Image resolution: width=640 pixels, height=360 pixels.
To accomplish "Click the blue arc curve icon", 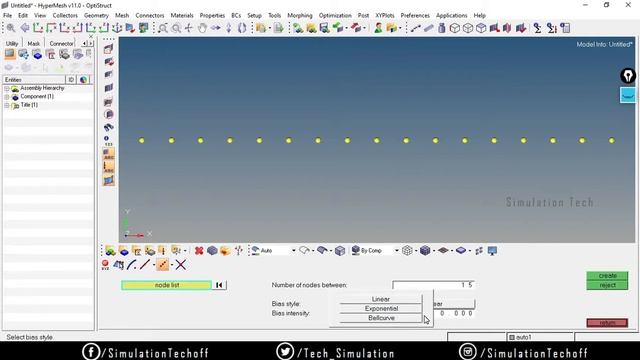I will (x=131, y=265).
